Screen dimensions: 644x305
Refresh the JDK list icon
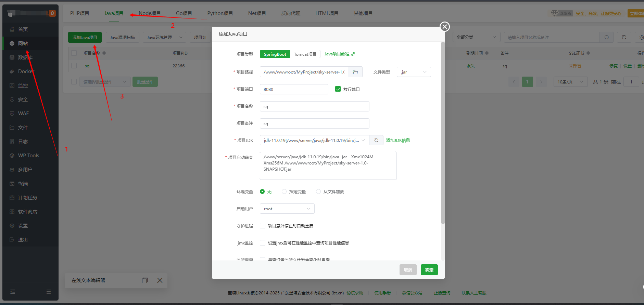point(376,140)
